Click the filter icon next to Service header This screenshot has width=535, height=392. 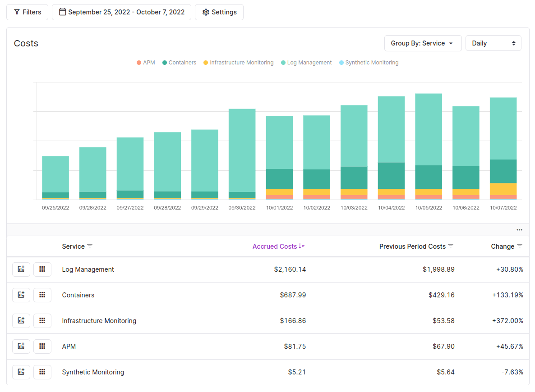91,246
